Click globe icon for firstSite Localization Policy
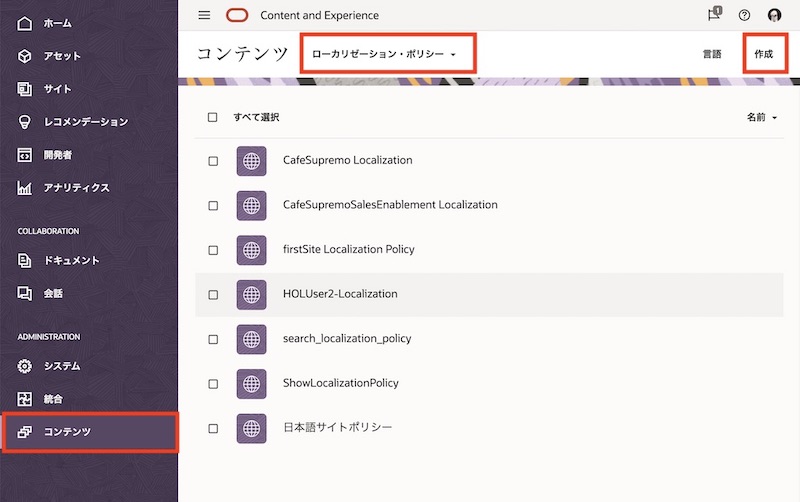The image size is (800, 502). (252, 250)
